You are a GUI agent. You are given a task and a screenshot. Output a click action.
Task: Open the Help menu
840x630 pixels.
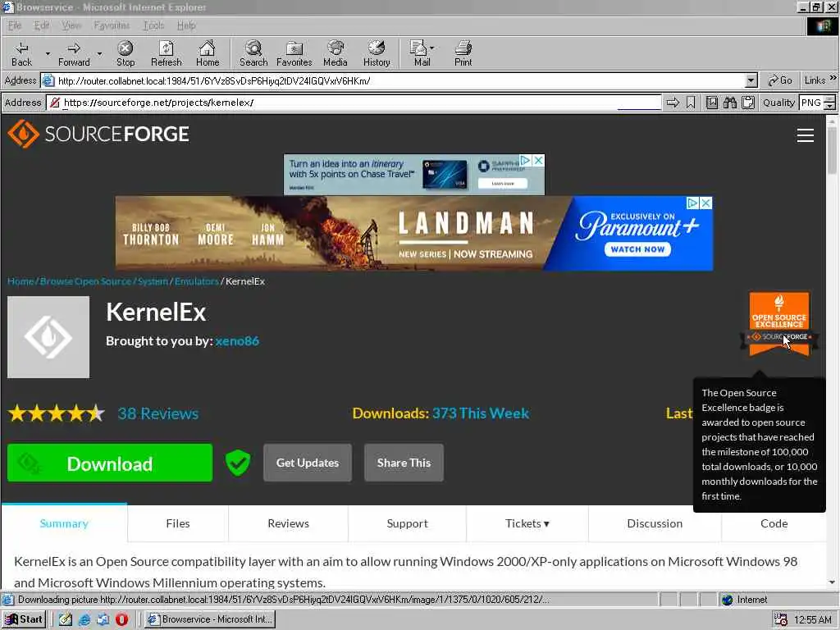tap(186, 25)
